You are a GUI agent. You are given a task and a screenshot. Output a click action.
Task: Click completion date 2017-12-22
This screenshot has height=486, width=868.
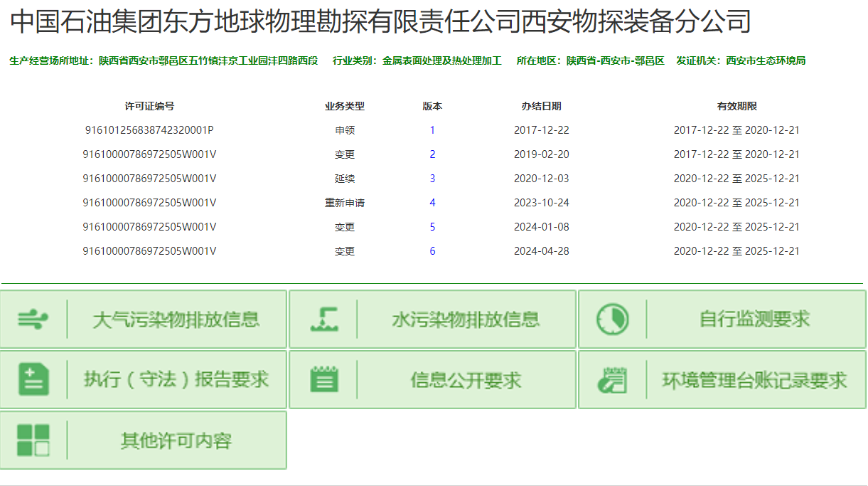pyautogui.click(x=542, y=130)
